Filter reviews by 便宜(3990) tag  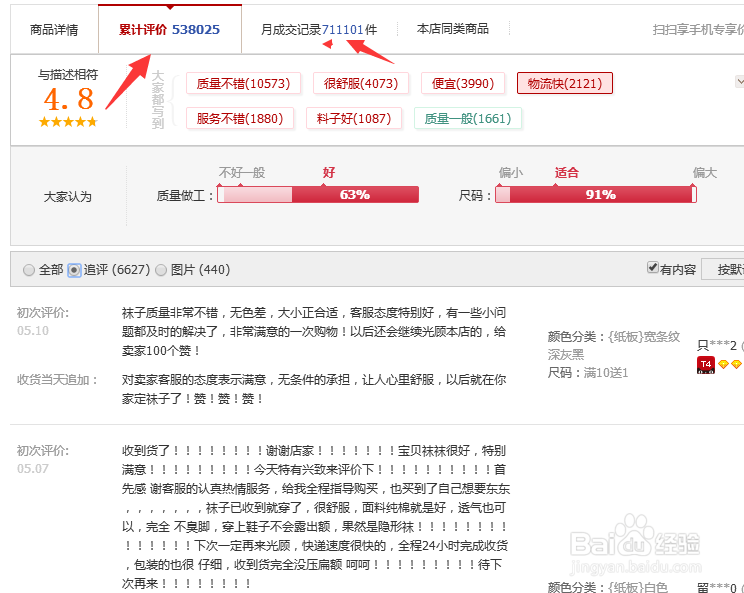(x=463, y=83)
